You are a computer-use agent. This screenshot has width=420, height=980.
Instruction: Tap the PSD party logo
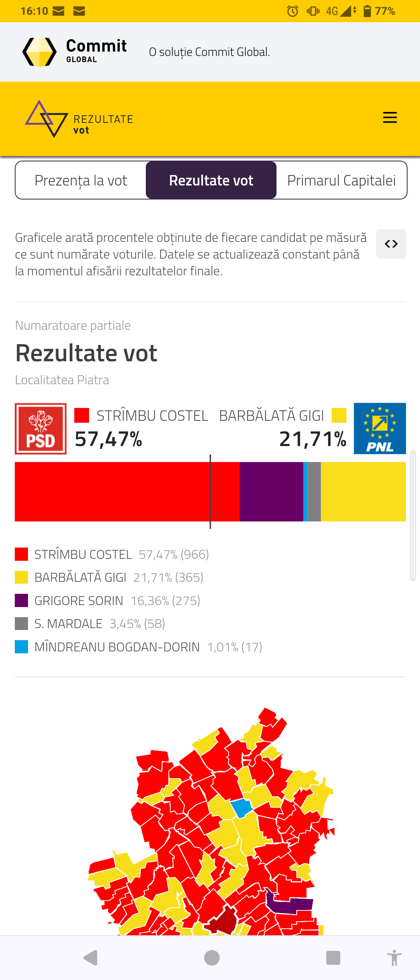(x=41, y=429)
